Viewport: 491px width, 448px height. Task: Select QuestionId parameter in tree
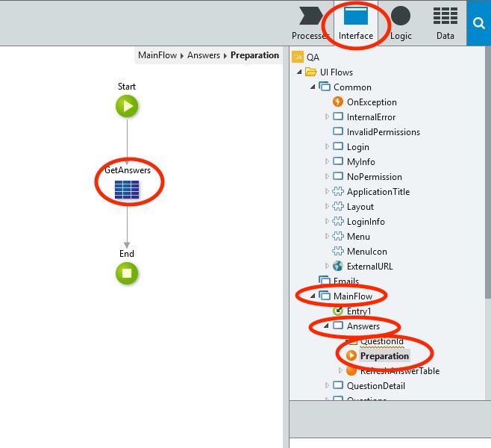(382, 341)
